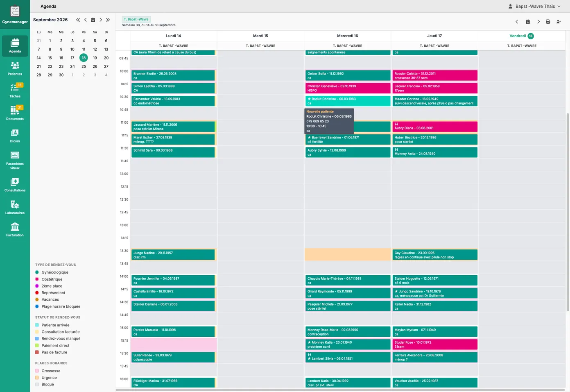570x392 pixels.
Task: Click the vertical agenda scrollbar
Action: pyautogui.click(x=568, y=212)
